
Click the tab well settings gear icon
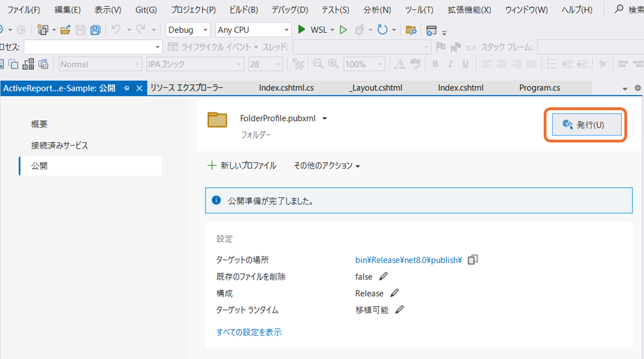click(638, 88)
